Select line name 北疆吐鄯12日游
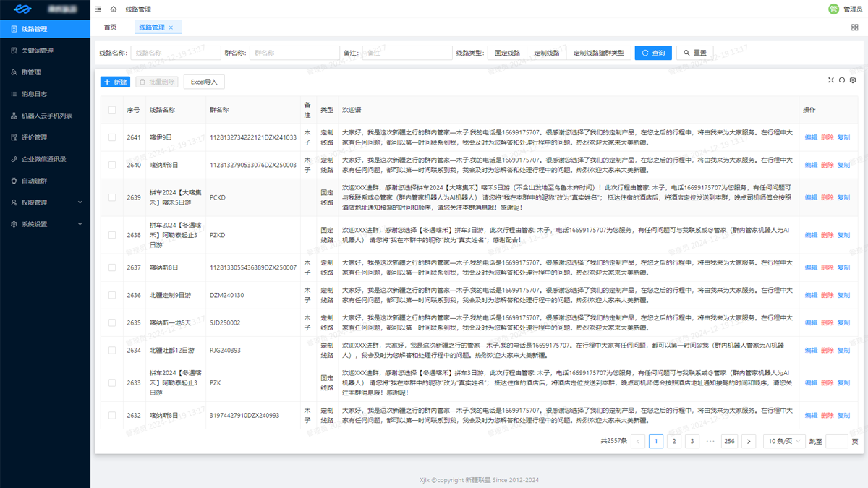Viewport: 868px width, 488px height. (172, 350)
